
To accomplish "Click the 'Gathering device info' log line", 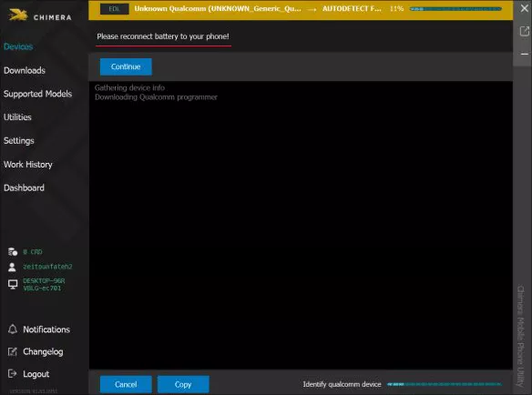I will (129, 87).
